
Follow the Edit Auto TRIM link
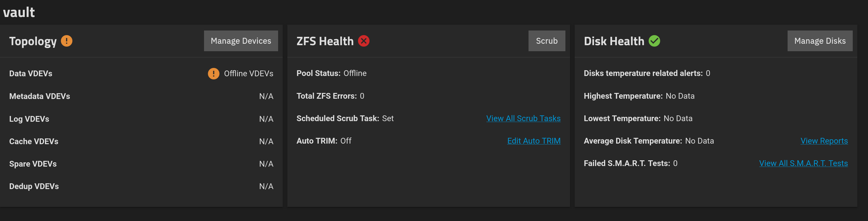(x=533, y=141)
